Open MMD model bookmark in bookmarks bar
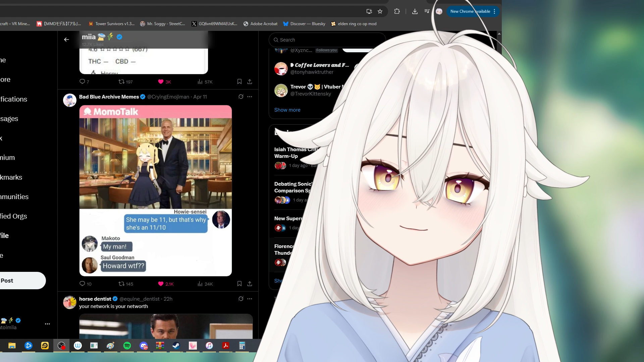Image resolution: width=644 pixels, height=362 pixels. (59, 24)
